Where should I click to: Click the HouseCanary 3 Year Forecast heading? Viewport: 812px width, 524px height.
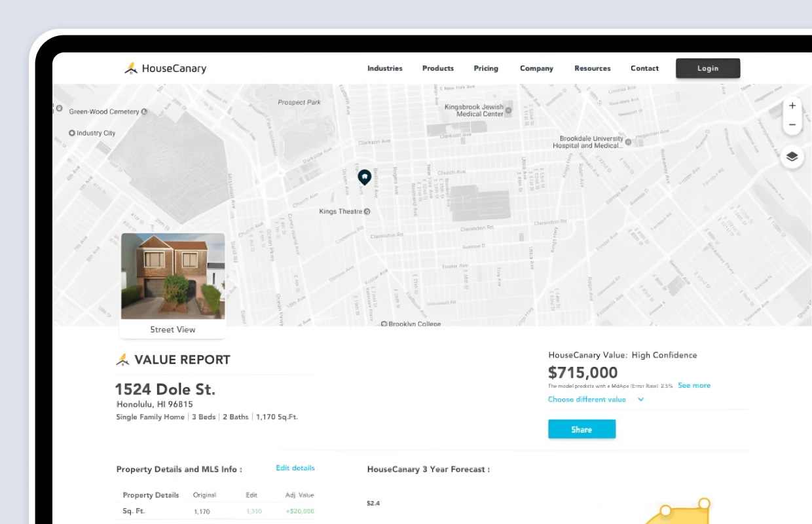point(428,469)
